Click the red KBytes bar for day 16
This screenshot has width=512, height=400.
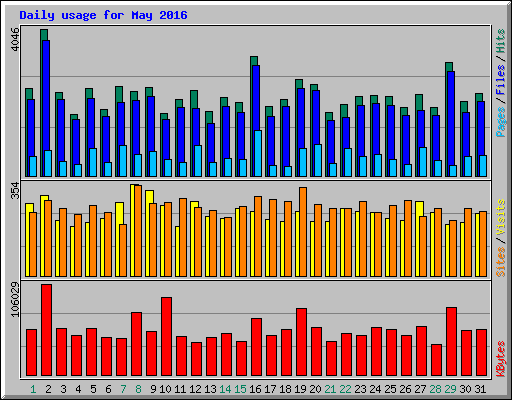(256, 347)
